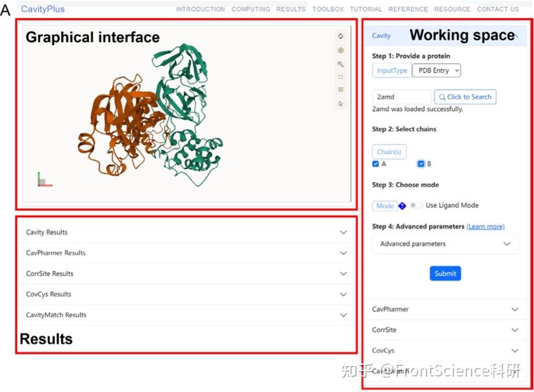
Task: Expand the CovCys module in the working space
Action: (446, 351)
